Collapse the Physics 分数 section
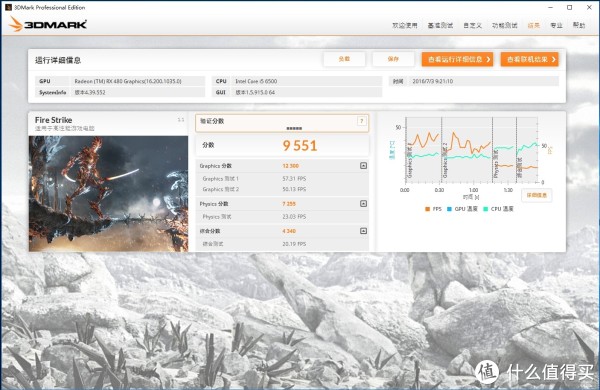 pyautogui.click(x=364, y=204)
